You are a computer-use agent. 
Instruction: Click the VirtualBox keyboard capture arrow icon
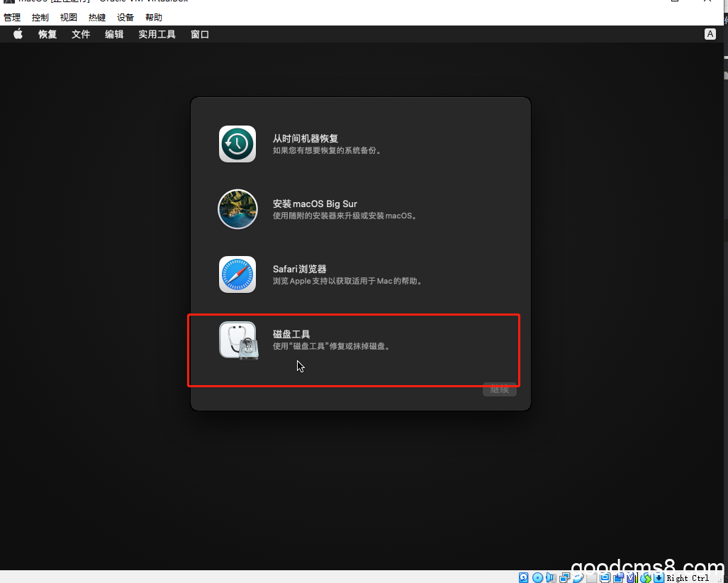click(659, 577)
